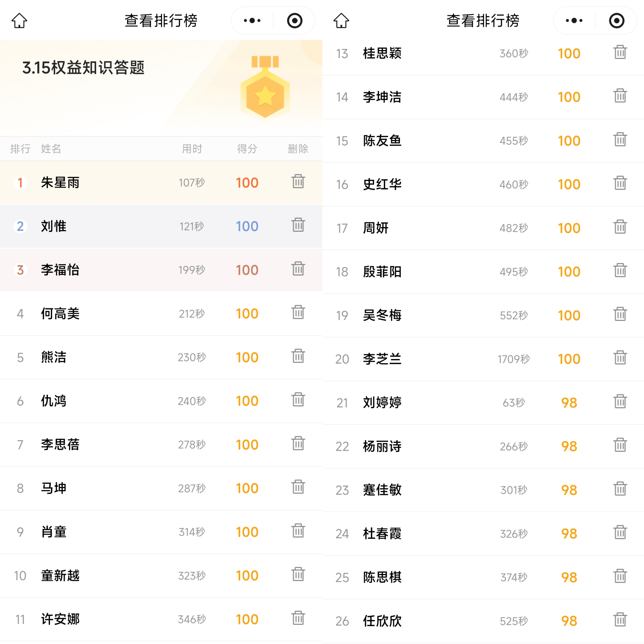Remove 熊洁 using the trash icon
This screenshot has width=644, height=644.
(298, 356)
